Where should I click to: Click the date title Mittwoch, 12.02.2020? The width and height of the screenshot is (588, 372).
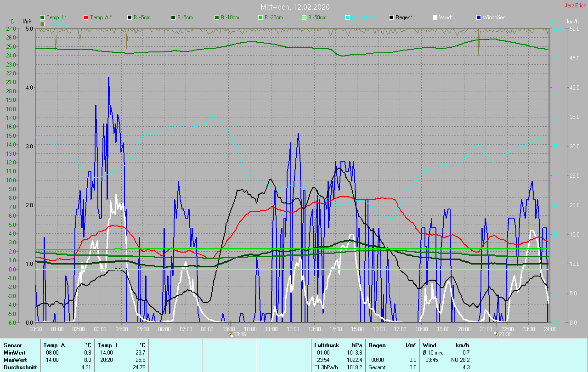(295, 7)
